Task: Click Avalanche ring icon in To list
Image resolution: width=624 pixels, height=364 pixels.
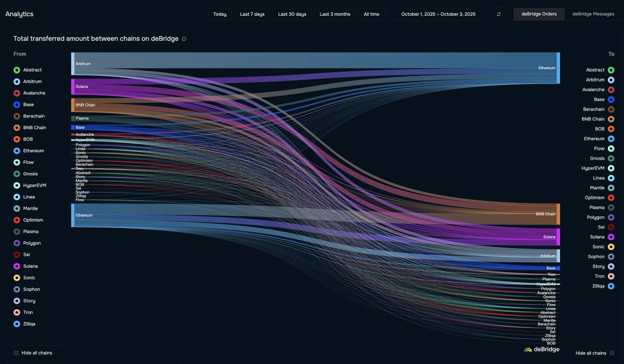Action: [x=611, y=89]
